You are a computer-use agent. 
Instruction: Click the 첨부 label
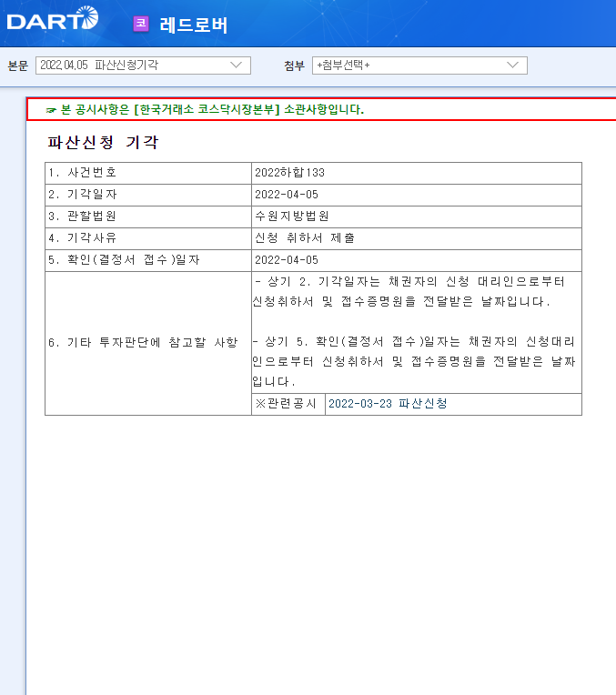click(x=295, y=65)
